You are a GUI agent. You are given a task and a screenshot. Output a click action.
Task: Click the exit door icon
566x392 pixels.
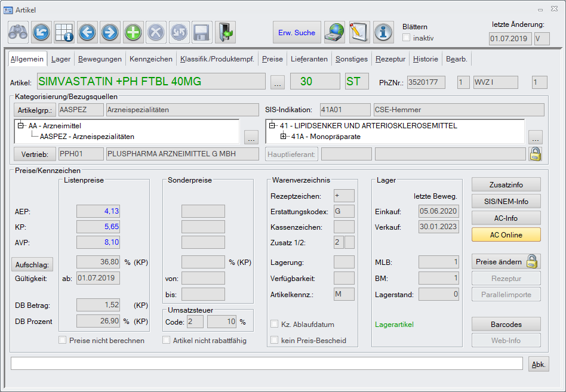pos(225,32)
